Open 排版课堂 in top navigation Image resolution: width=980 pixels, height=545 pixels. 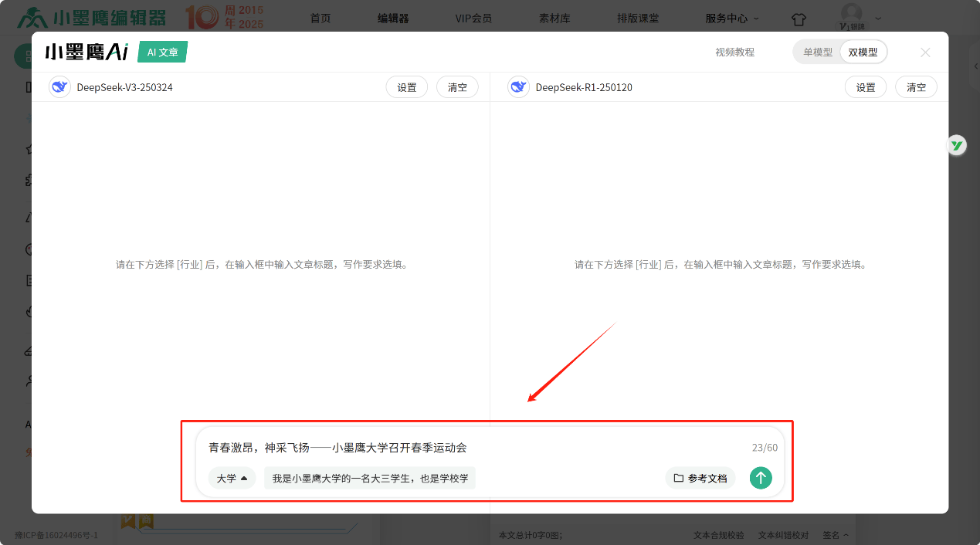tap(638, 18)
